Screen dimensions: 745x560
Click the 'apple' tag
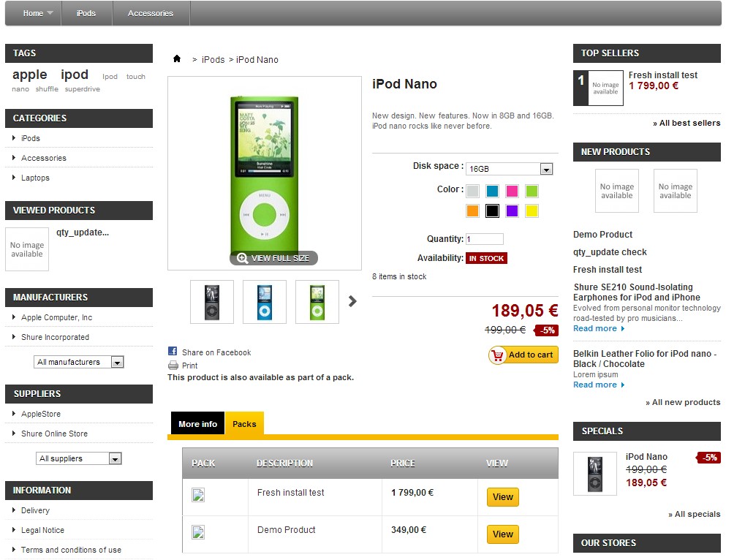click(x=29, y=75)
